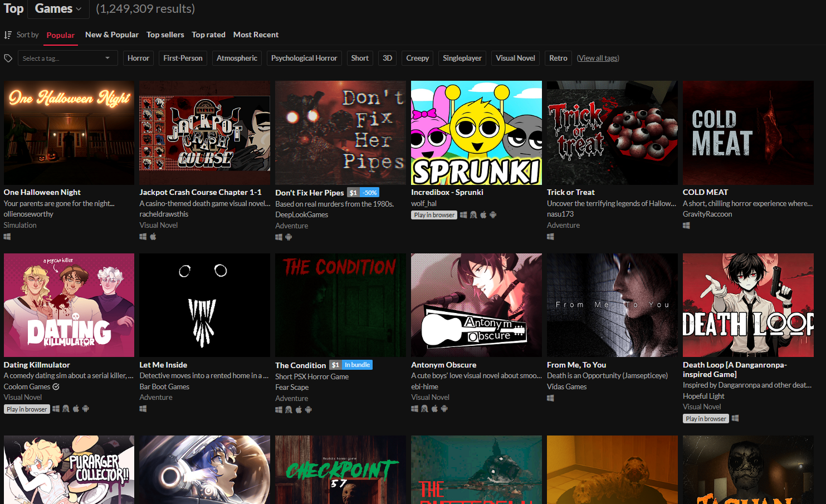826x504 pixels.
Task: Click Play in browser under Death Loop
Action: [706, 419]
